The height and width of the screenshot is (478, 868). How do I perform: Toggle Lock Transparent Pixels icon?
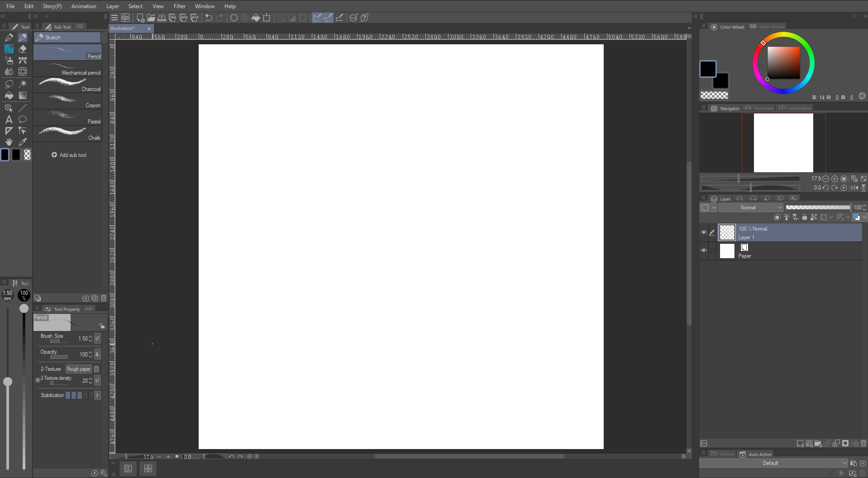814,217
